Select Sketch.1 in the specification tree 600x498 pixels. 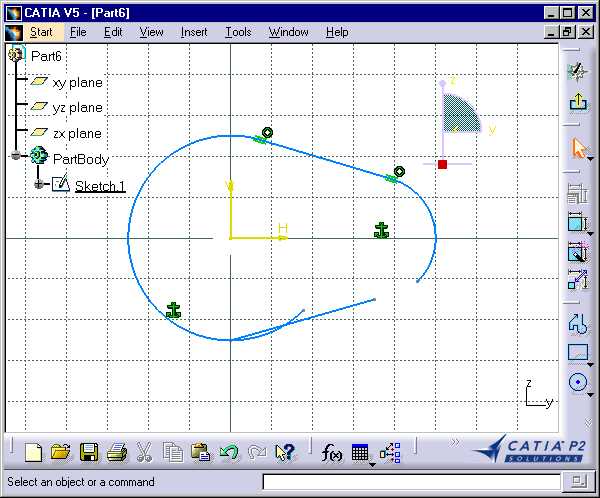tap(99, 186)
